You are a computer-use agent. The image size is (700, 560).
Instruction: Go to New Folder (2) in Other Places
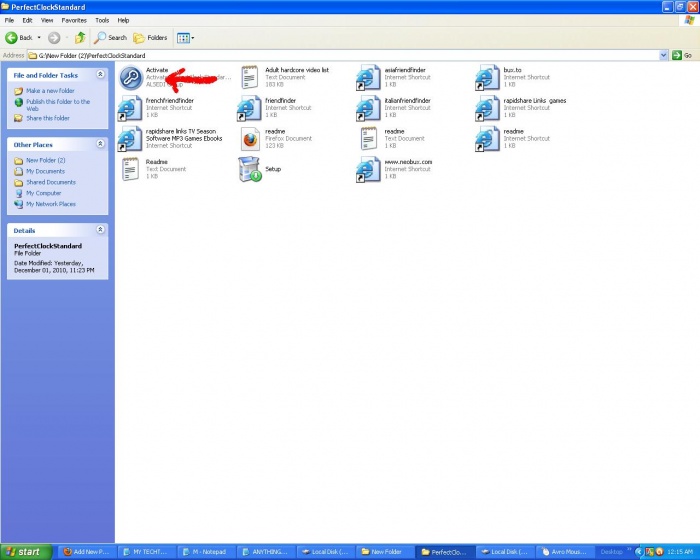46,160
